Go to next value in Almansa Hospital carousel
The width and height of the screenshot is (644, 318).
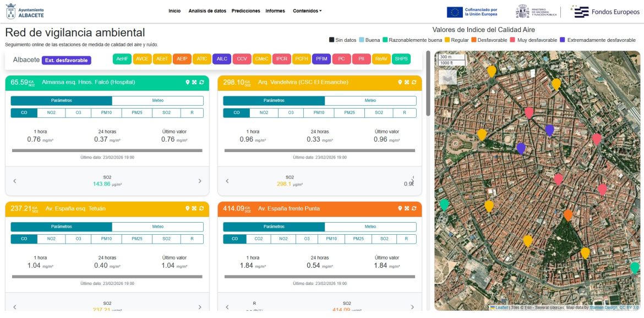tap(200, 181)
